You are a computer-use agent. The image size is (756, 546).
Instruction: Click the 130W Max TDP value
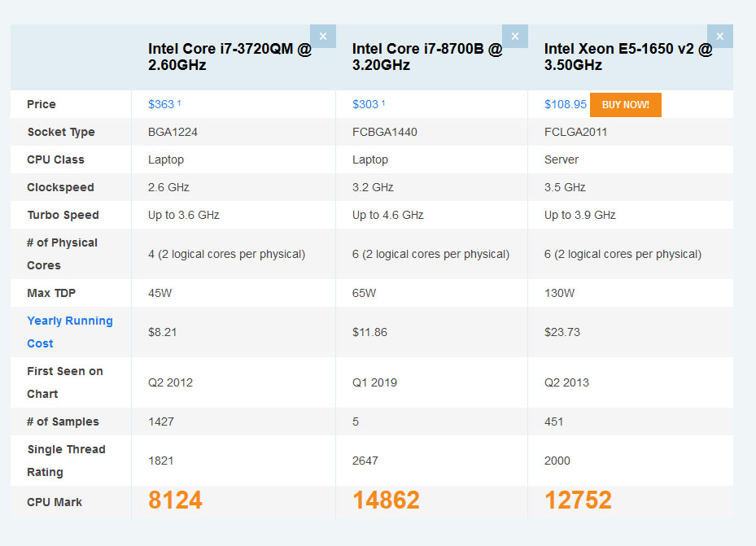click(558, 293)
